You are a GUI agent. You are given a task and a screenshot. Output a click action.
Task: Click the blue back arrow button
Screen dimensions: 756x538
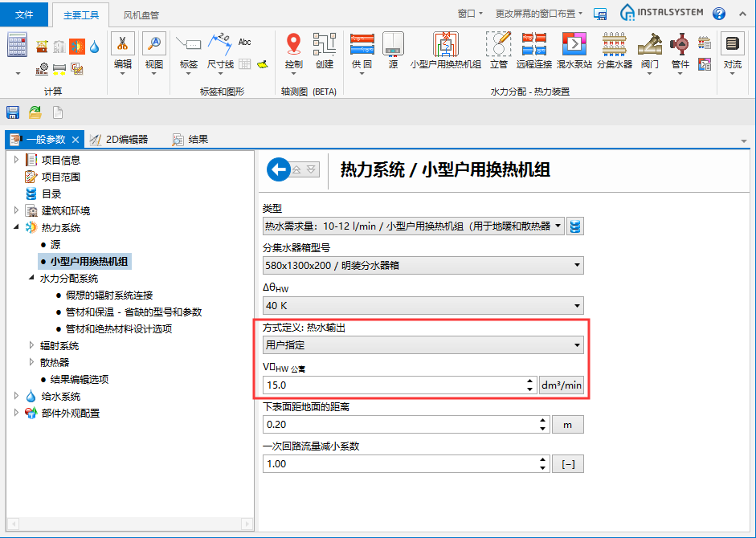tap(278, 169)
